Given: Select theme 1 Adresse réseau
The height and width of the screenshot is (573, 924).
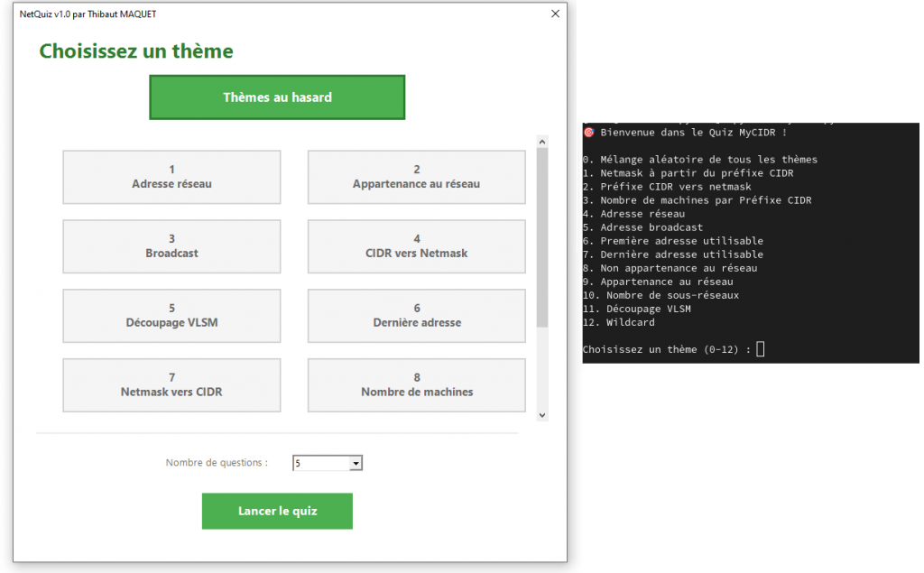Looking at the screenshot, I should click(171, 177).
